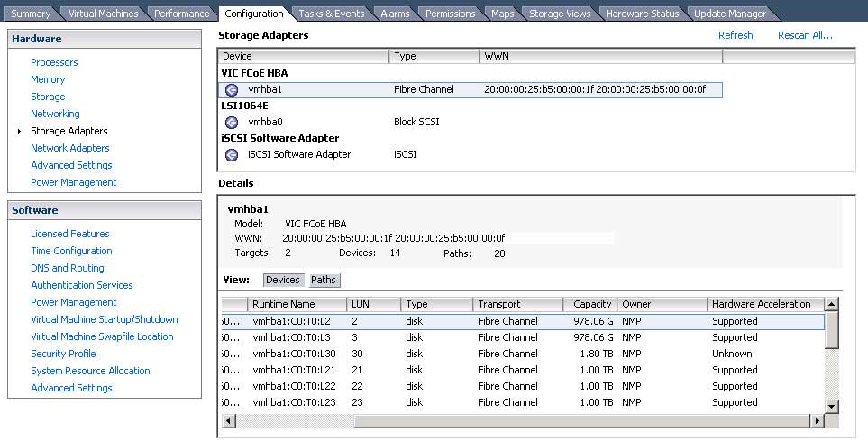The width and height of the screenshot is (868, 442).
Task: Click the vertical scrollbar thumb in devices list
Action: (x=831, y=330)
